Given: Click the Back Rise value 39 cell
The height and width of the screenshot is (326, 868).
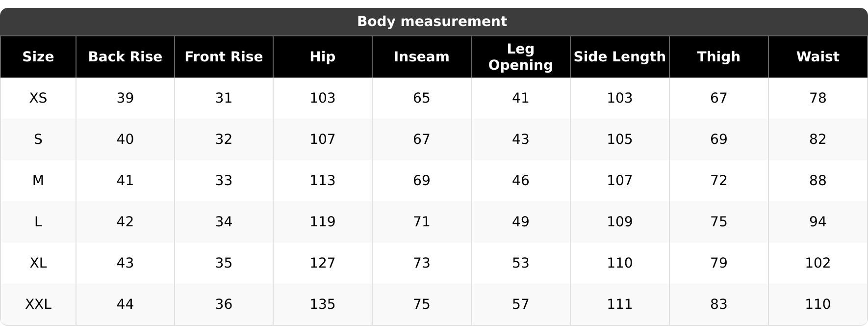Looking at the screenshot, I should pos(125,98).
